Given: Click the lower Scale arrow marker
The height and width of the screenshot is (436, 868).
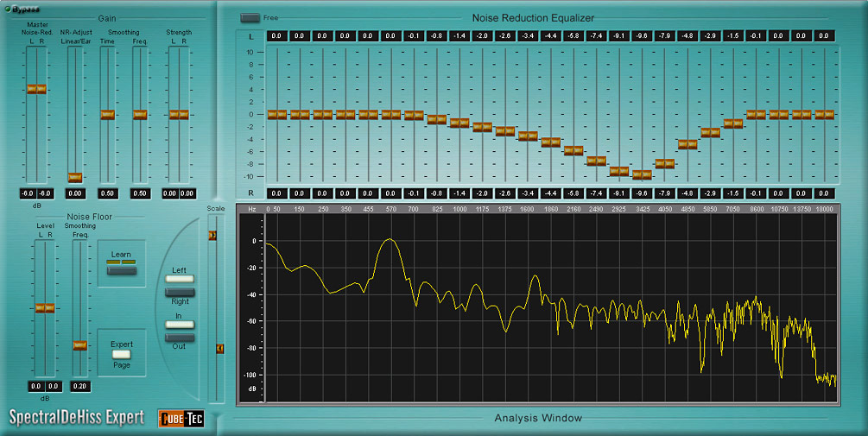Looking at the screenshot, I should coord(220,349).
